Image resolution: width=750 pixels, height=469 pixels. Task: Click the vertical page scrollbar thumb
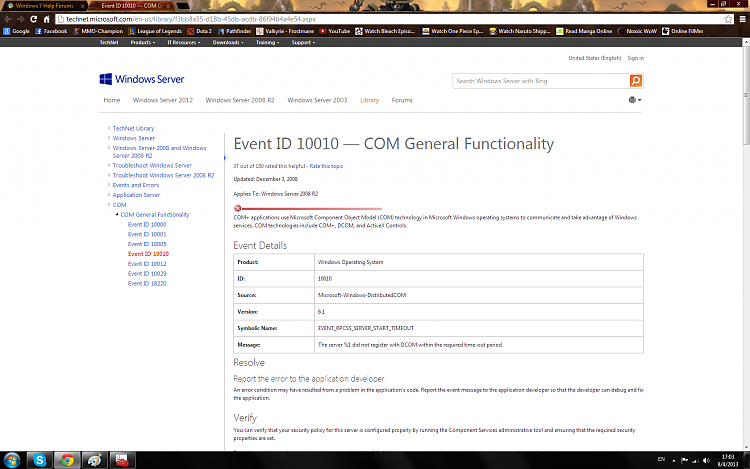click(x=746, y=96)
